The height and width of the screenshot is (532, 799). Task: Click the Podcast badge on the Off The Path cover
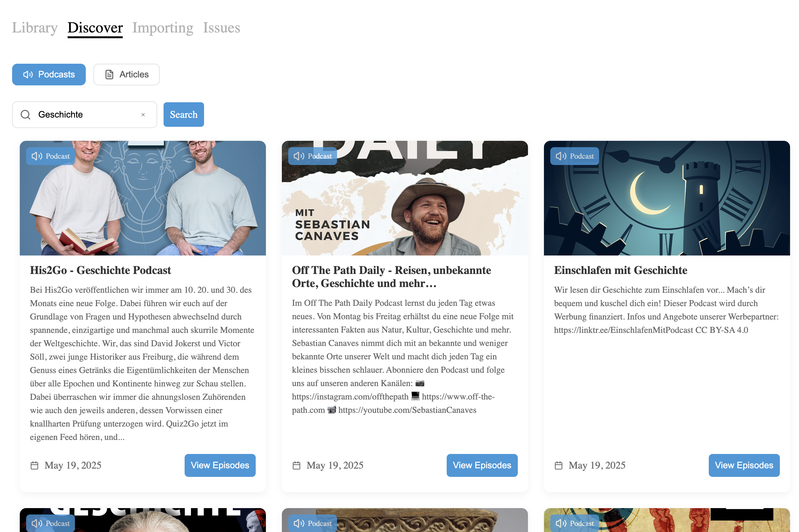pyautogui.click(x=313, y=156)
